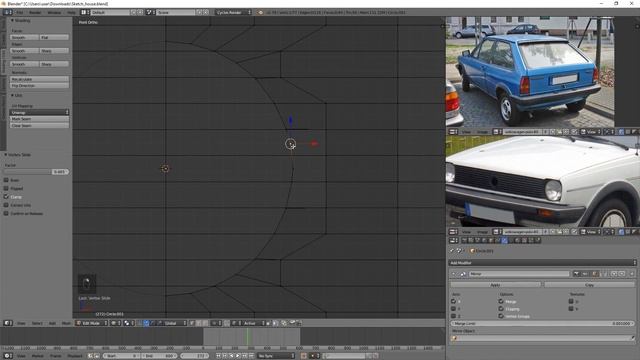Open the World properties tab icon
The height and width of the screenshot is (360, 640).
pyautogui.click(x=484, y=240)
